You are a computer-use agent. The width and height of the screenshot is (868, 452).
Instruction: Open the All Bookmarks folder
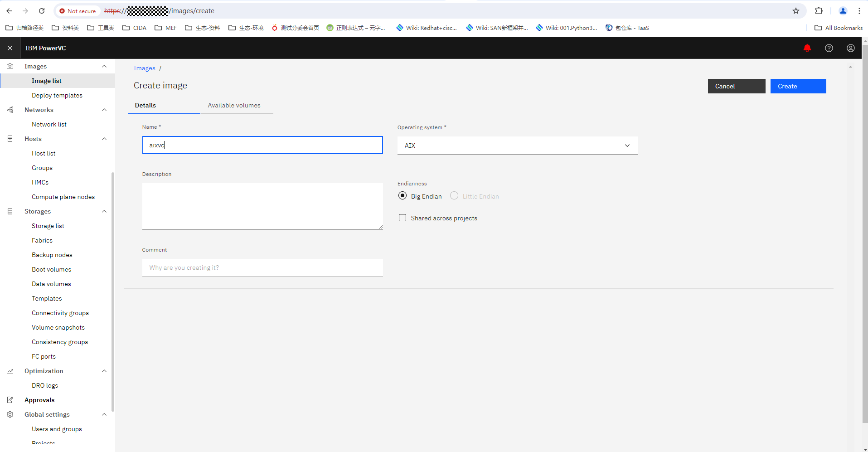click(x=839, y=28)
